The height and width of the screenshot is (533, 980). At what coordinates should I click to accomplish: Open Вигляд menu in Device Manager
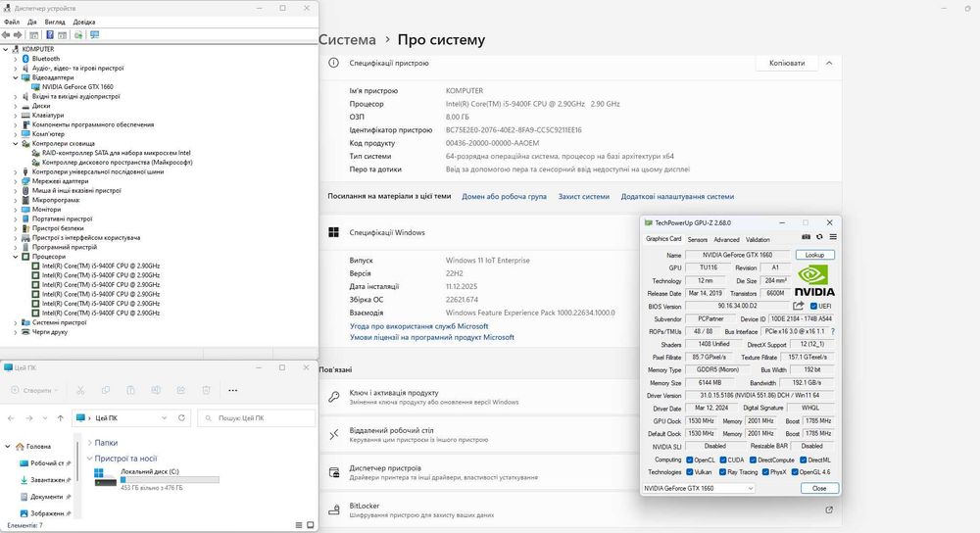[55, 22]
